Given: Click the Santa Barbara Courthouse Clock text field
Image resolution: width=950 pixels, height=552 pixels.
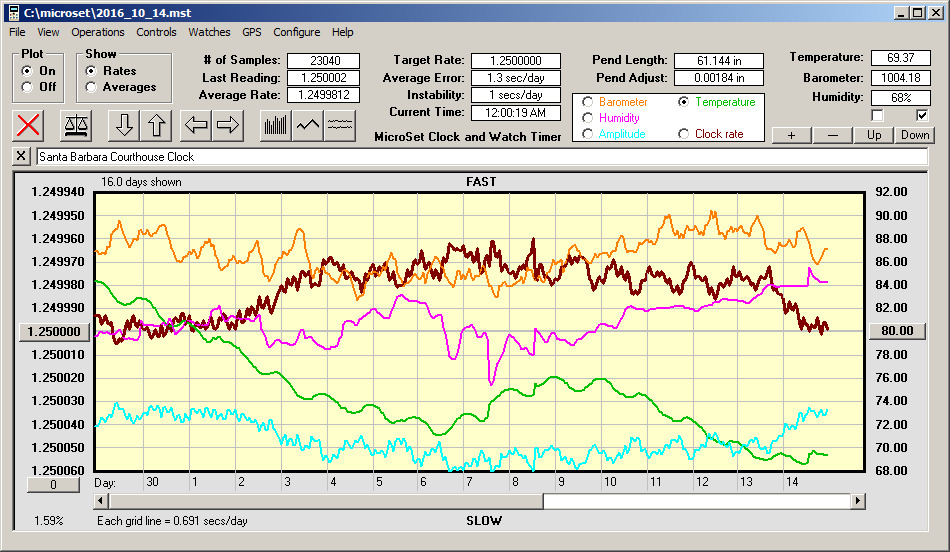Looking at the screenshot, I should tap(480, 157).
